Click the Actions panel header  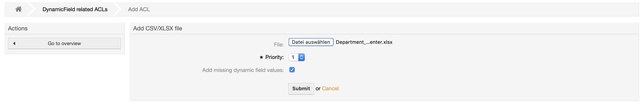[18, 29]
